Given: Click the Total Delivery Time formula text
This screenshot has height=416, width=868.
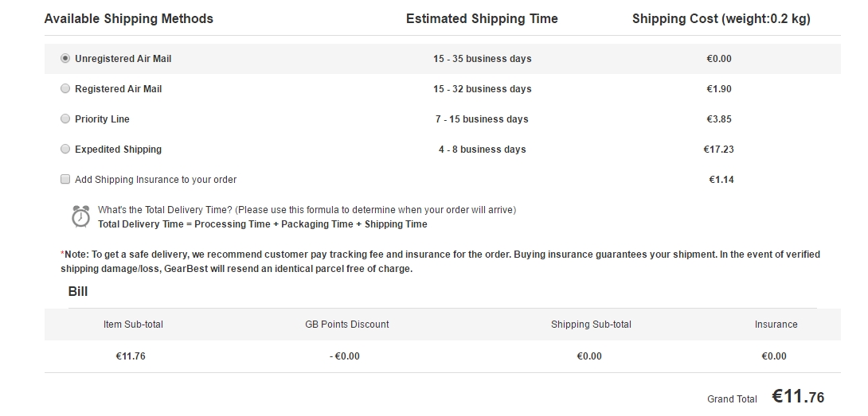Looking at the screenshot, I should point(262,224).
